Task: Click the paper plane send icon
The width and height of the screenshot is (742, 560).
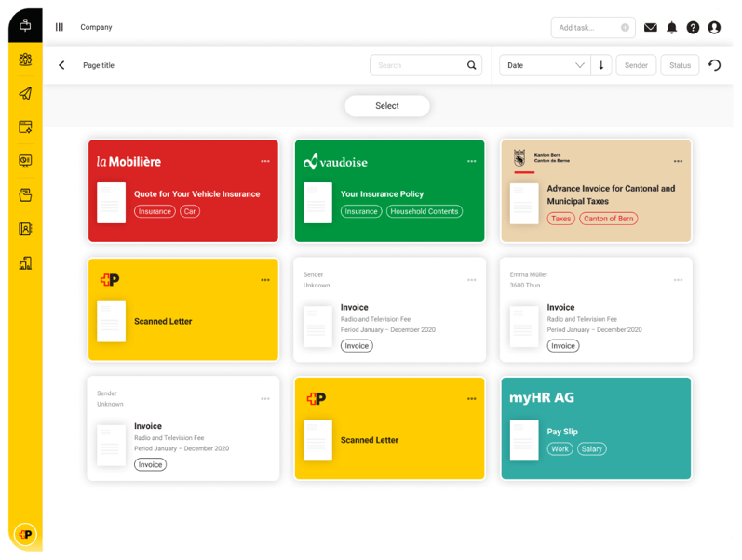Action: [25, 93]
